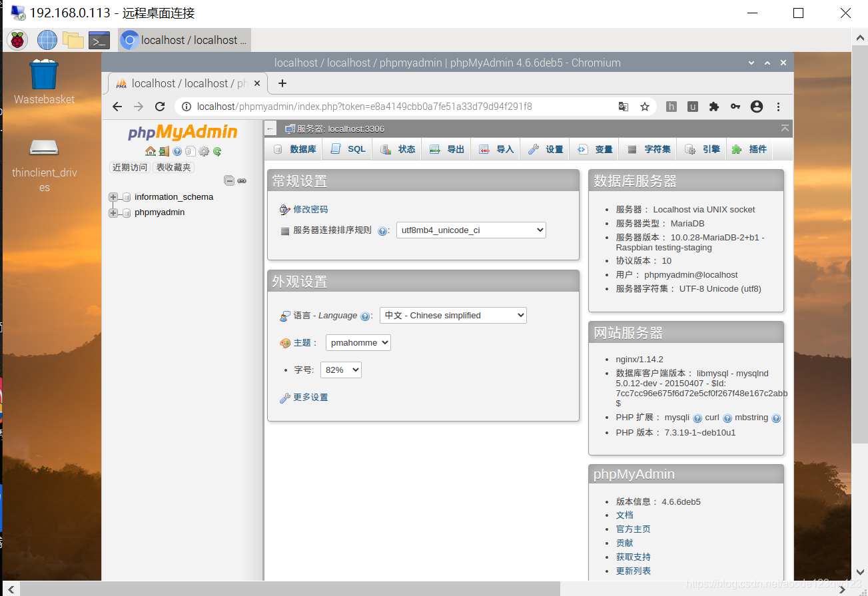The height and width of the screenshot is (596, 868).
Task: Open the 文档 link
Action: tap(624, 515)
